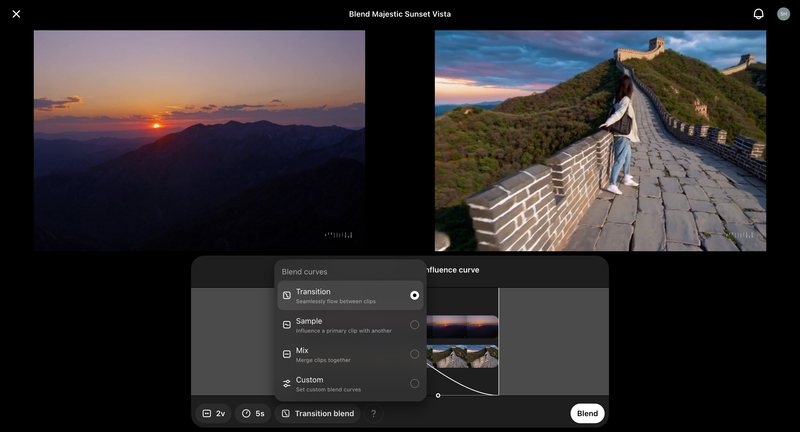
Task: Click the Mix curve icon
Action: [287, 354]
